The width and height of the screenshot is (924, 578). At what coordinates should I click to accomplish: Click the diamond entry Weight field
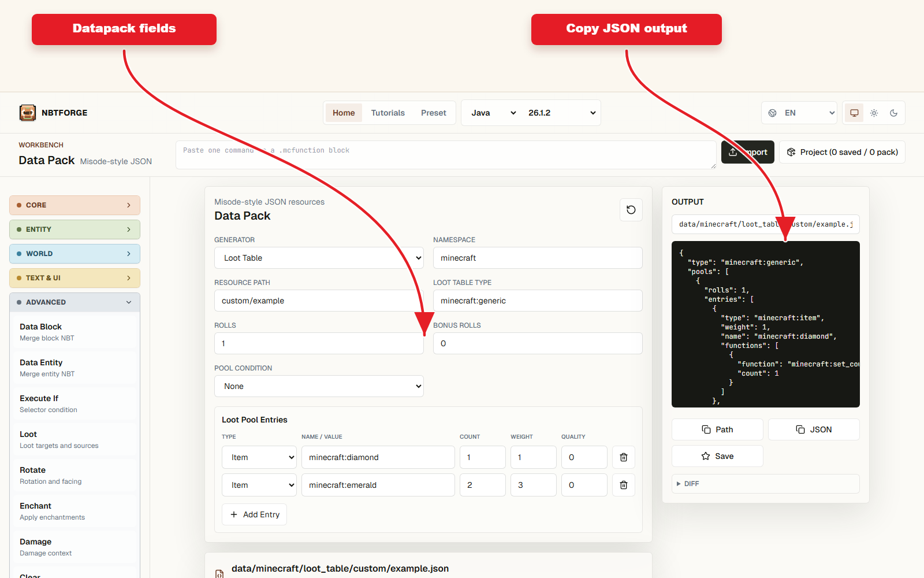pyautogui.click(x=534, y=457)
